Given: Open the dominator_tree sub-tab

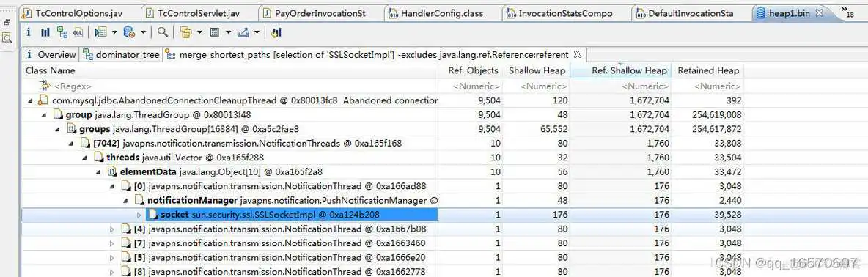Looking at the screenshot, I should 121,55.
